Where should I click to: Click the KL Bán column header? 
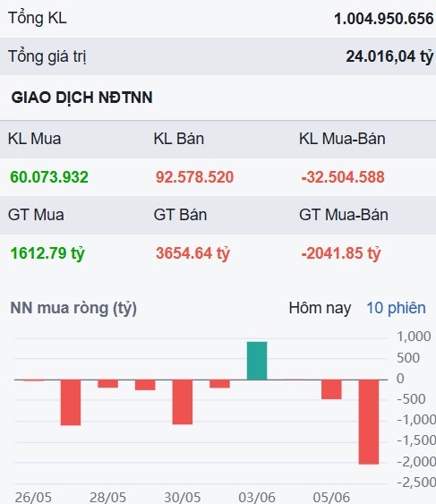coord(179,139)
